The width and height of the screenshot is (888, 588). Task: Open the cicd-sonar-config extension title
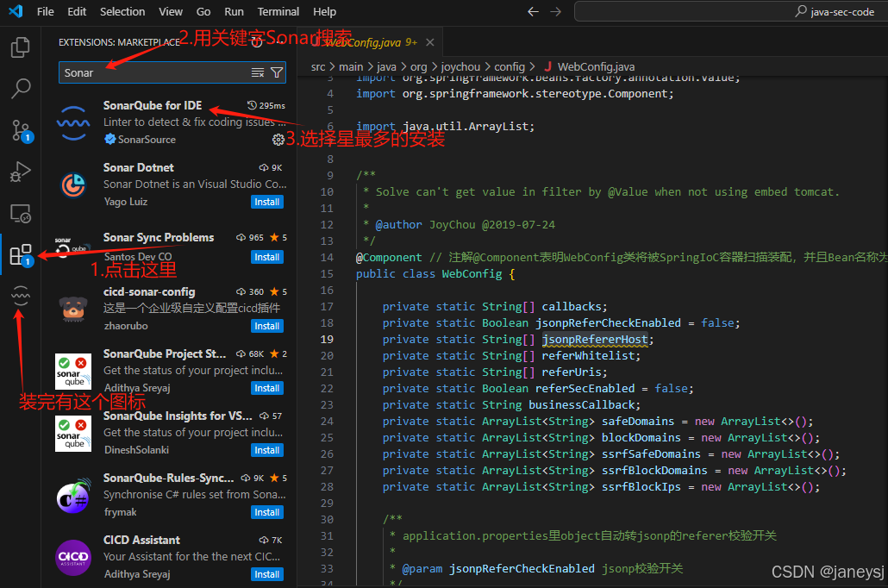coord(149,291)
